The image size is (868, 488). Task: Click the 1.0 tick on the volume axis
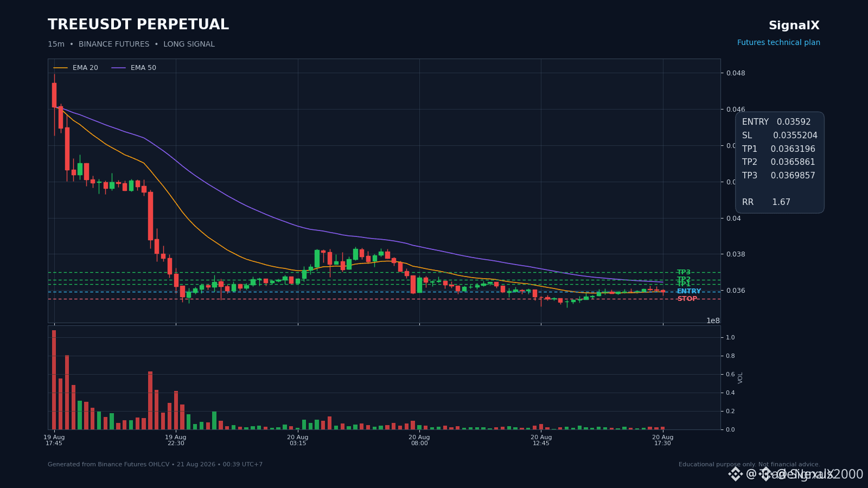[x=730, y=337]
